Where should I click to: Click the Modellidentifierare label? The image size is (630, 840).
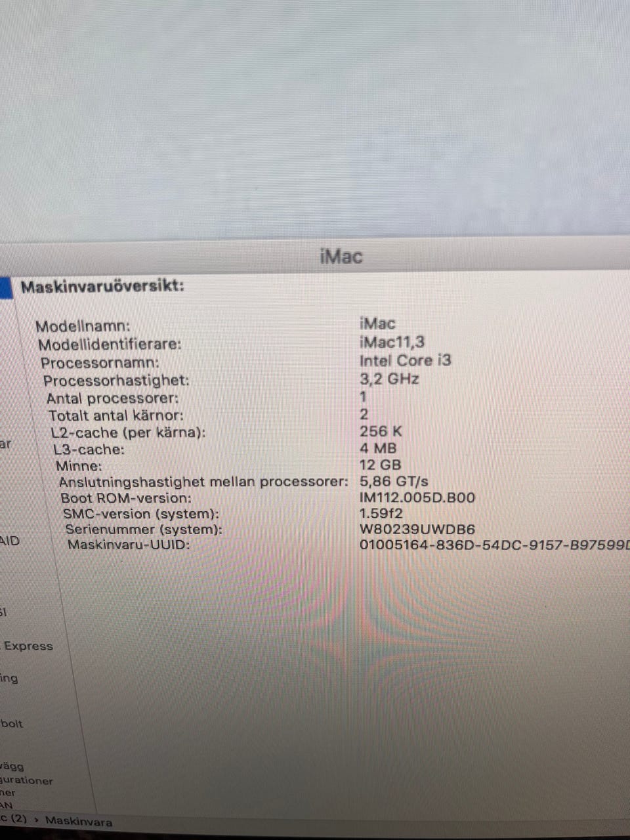click(x=110, y=345)
